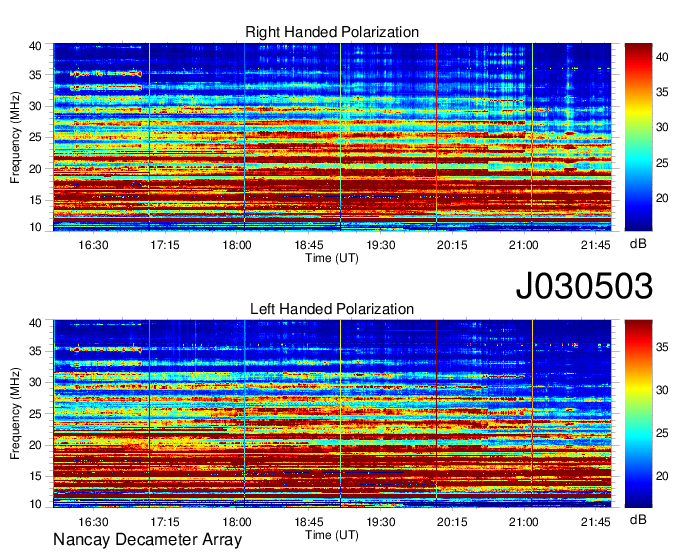Click the 15 MHz frequency tick of the Right Handed plot
Screen dimensions: 680x552
point(35,200)
